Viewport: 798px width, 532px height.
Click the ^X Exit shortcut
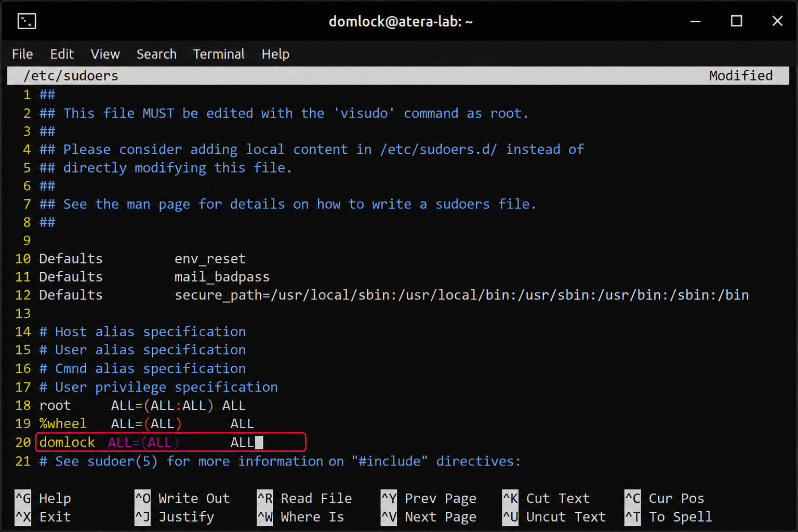coord(43,517)
